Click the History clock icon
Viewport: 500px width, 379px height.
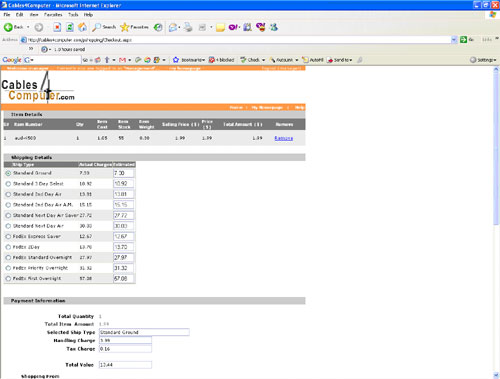click(158, 27)
